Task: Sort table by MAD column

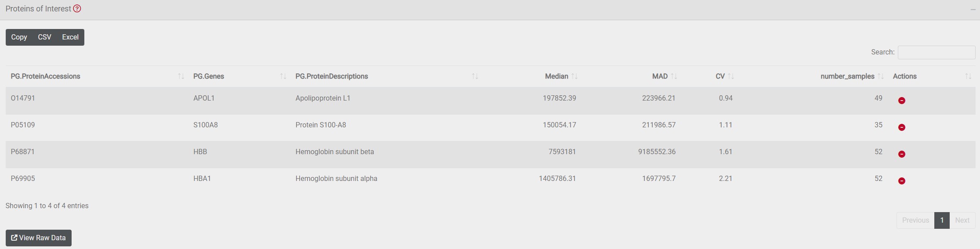Action: tap(660, 76)
